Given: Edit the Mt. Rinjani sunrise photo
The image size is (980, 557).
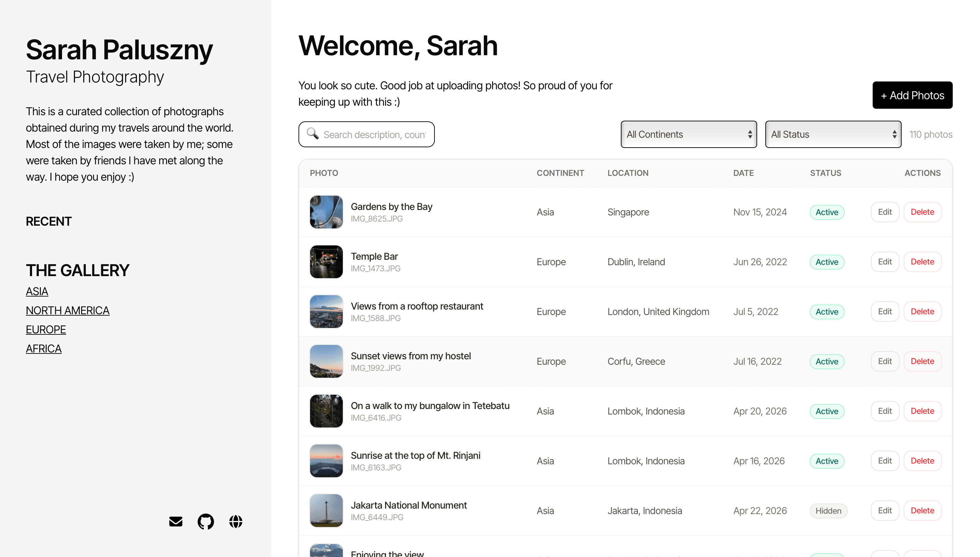Looking at the screenshot, I should tap(885, 461).
